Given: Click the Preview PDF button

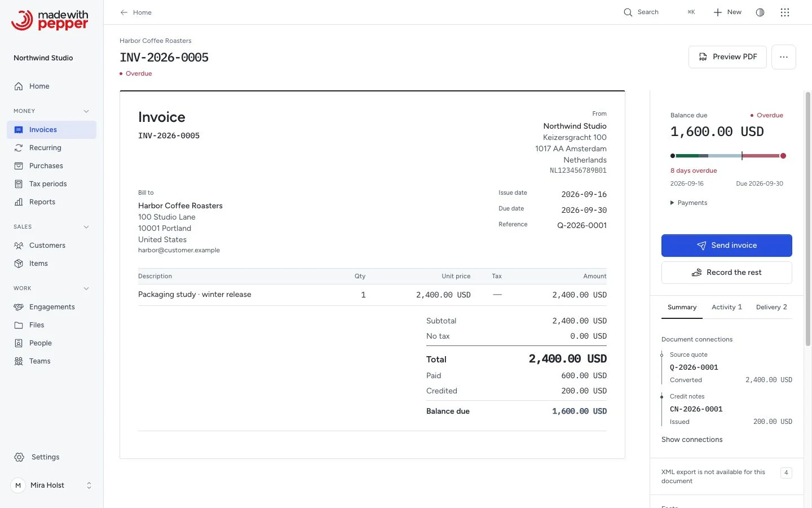Looking at the screenshot, I should (x=727, y=57).
